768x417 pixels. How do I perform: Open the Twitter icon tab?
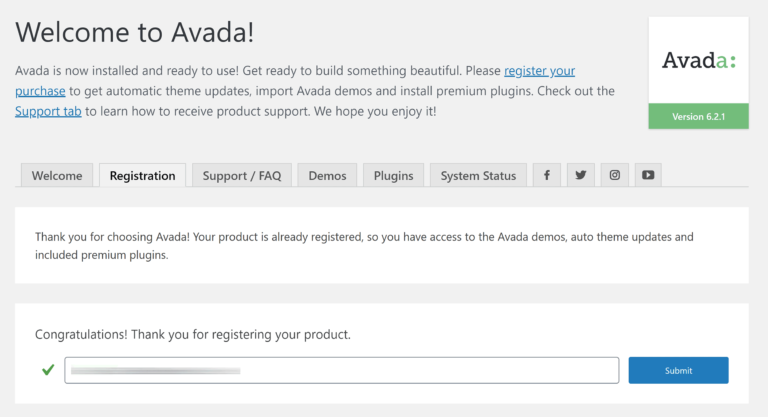point(581,175)
